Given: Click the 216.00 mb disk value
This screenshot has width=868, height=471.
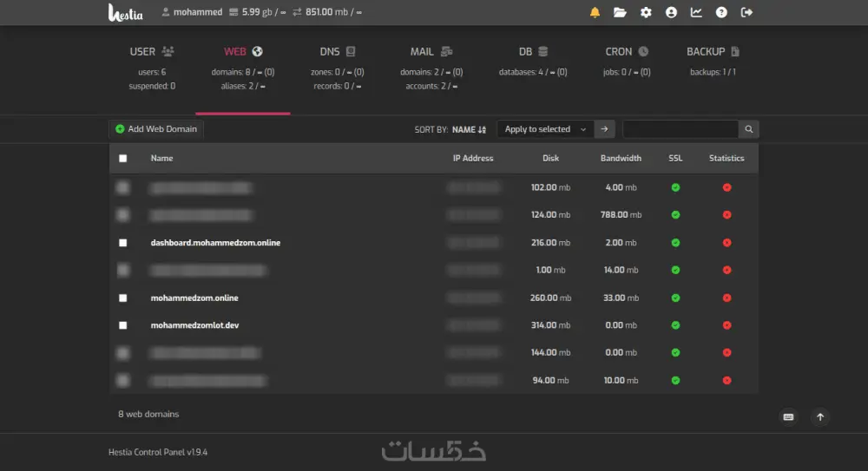Looking at the screenshot, I should [x=550, y=242].
